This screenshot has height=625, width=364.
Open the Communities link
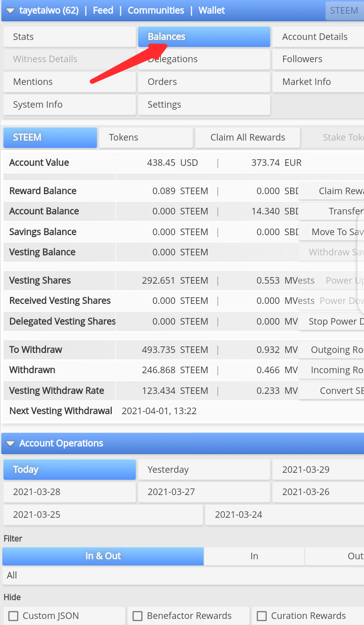coord(156,10)
